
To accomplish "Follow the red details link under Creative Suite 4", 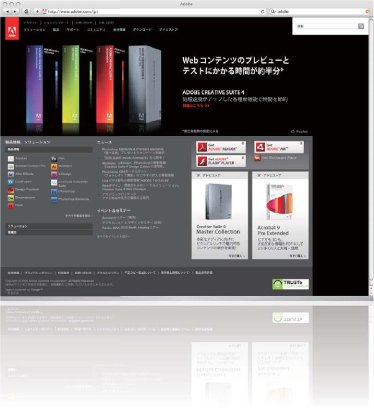I will coord(196,106).
